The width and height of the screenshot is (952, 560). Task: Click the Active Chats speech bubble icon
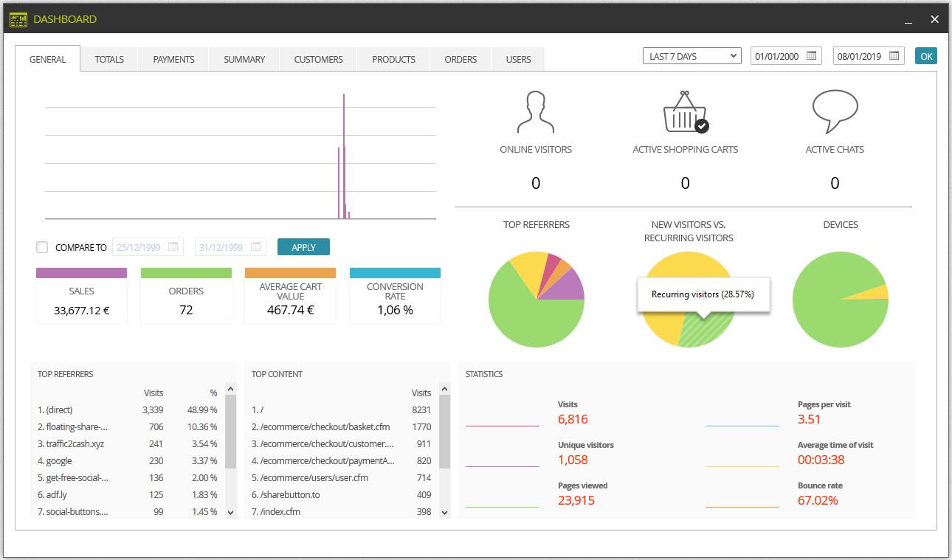pyautogui.click(x=835, y=111)
